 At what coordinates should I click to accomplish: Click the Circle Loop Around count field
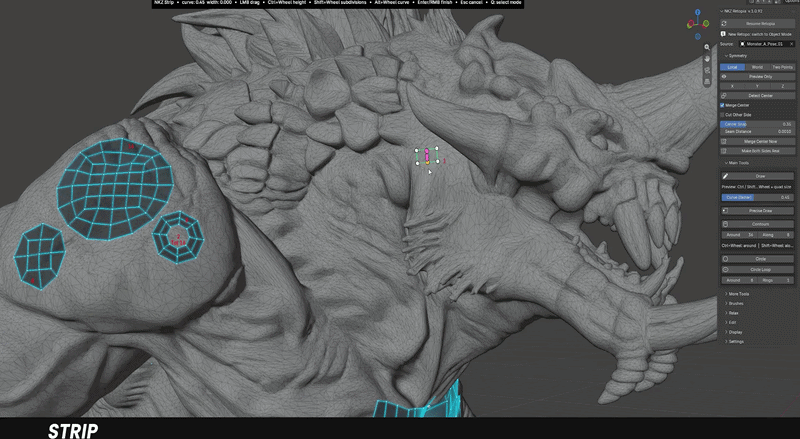[x=739, y=280]
